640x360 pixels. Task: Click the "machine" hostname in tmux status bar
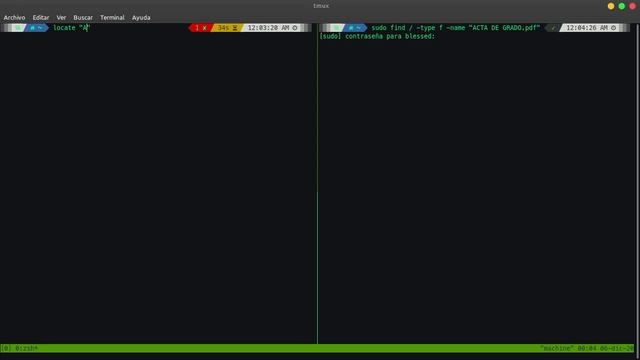557,348
